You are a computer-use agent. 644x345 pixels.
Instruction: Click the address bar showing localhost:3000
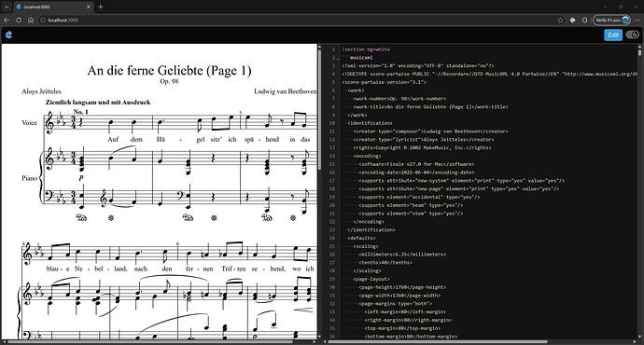point(300,21)
